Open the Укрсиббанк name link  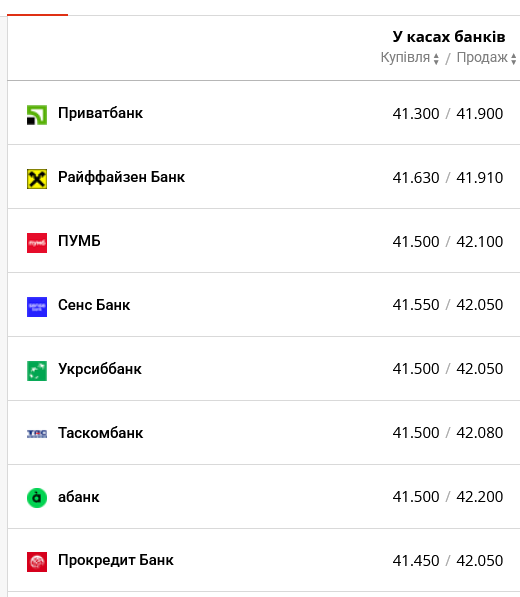[100, 369]
